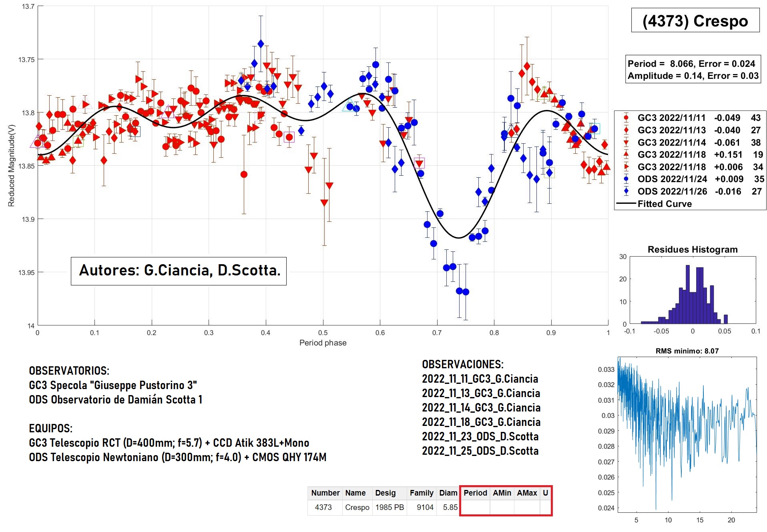Click the Residues Histogram title
Screen dimensions: 767x532
(x=693, y=249)
